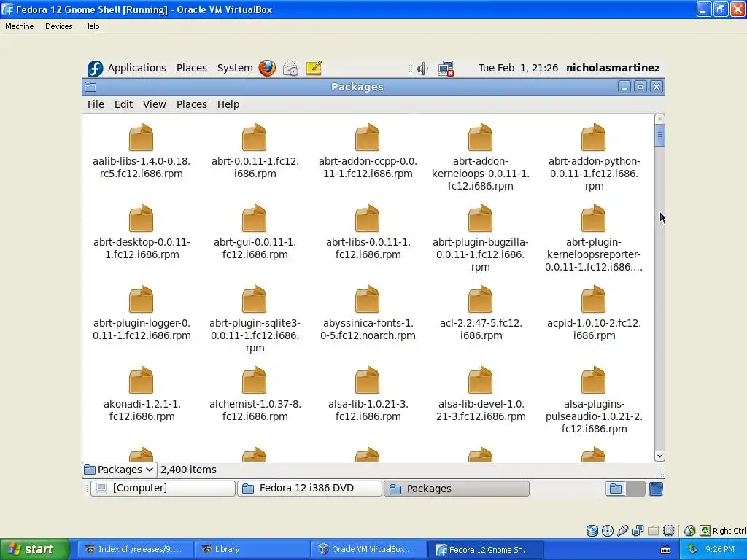Select abrt-plugin-bugzilla package icon
Image resolution: width=747 pixels, height=560 pixels.
[x=480, y=218]
